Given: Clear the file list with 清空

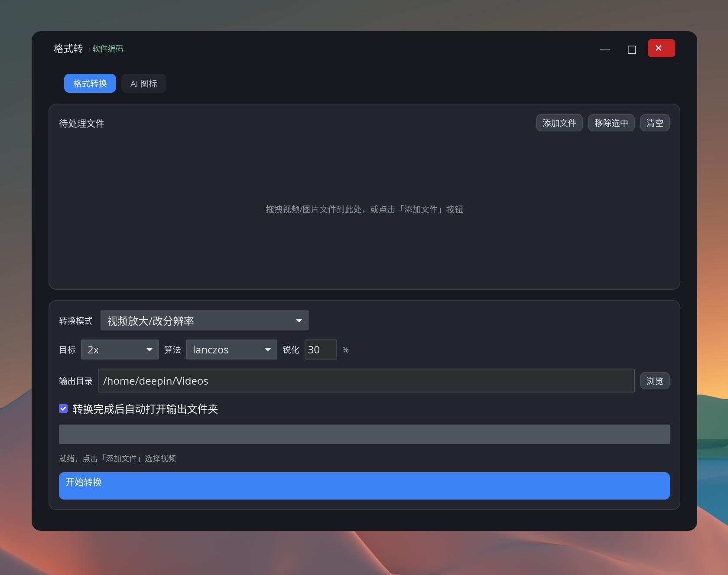Looking at the screenshot, I should 655,123.
